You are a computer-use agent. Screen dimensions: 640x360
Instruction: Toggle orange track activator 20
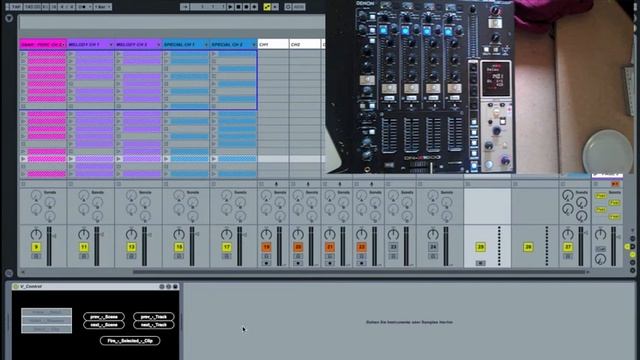[x=298, y=247]
